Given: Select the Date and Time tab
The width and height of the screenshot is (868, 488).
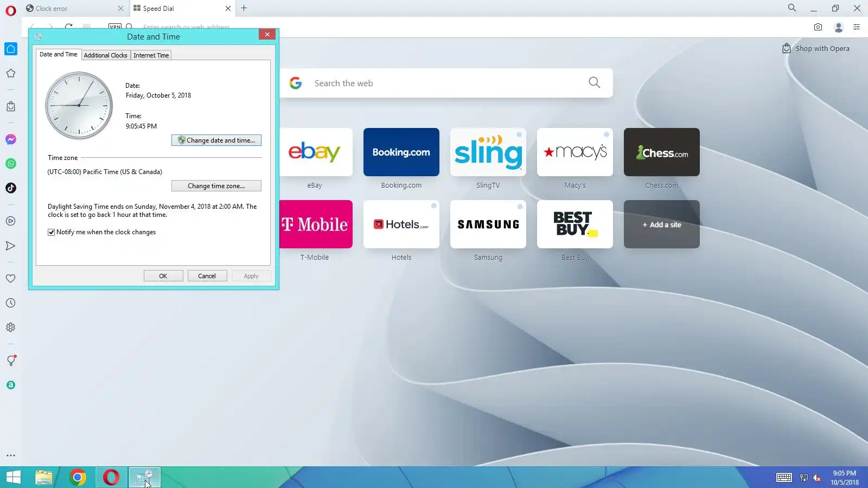Looking at the screenshot, I should (59, 54).
